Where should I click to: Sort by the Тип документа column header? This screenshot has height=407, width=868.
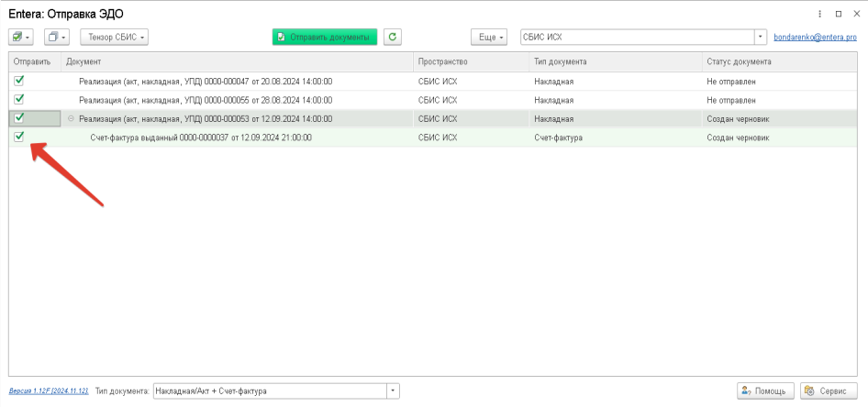coord(616,62)
